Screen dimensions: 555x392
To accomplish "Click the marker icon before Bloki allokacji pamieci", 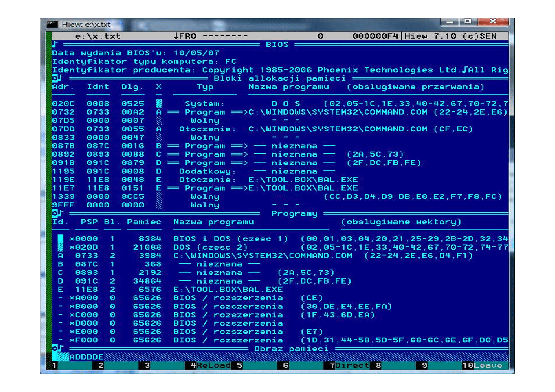I will pyautogui.click(x=56, y=79).
